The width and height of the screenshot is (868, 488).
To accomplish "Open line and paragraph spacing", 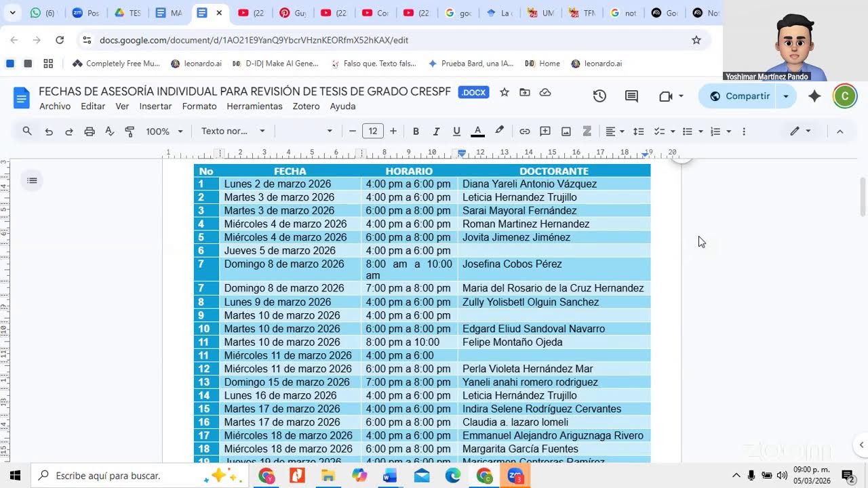I will [638, 131].
